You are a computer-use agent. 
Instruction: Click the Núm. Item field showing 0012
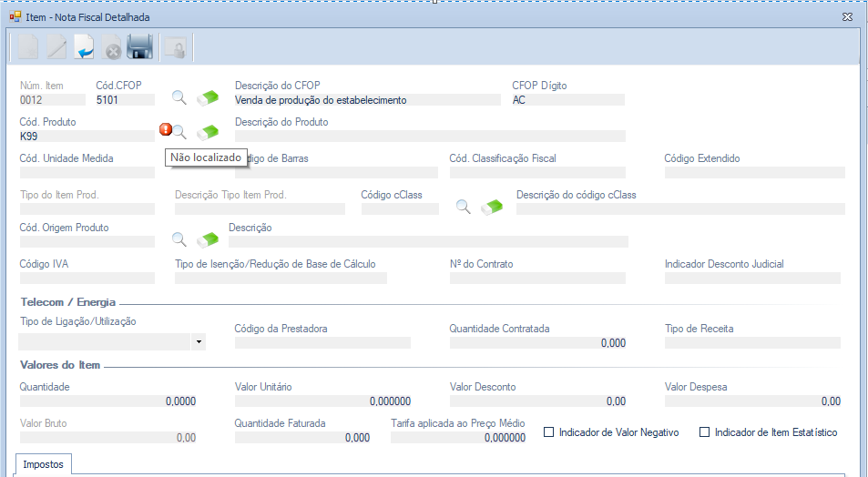(53, 100)
